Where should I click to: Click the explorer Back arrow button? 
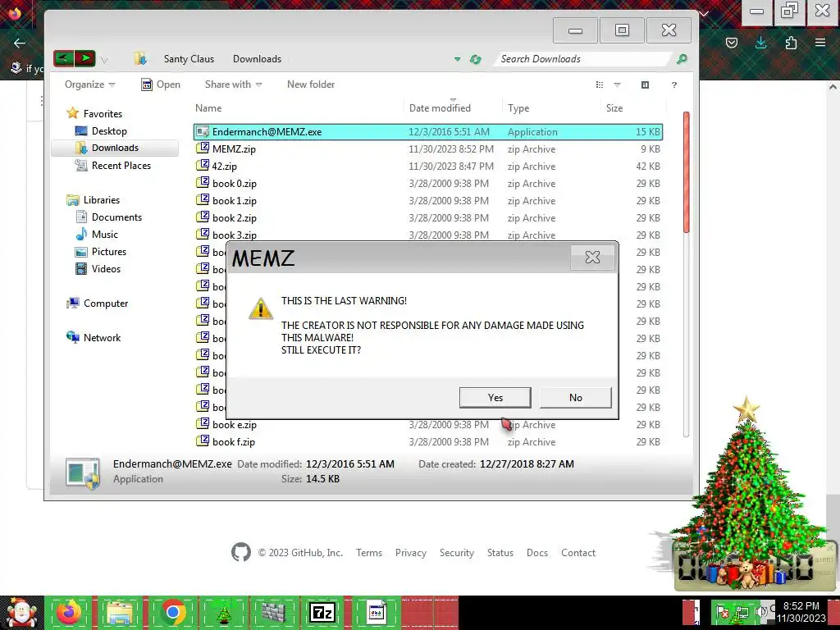click(64, 58)
